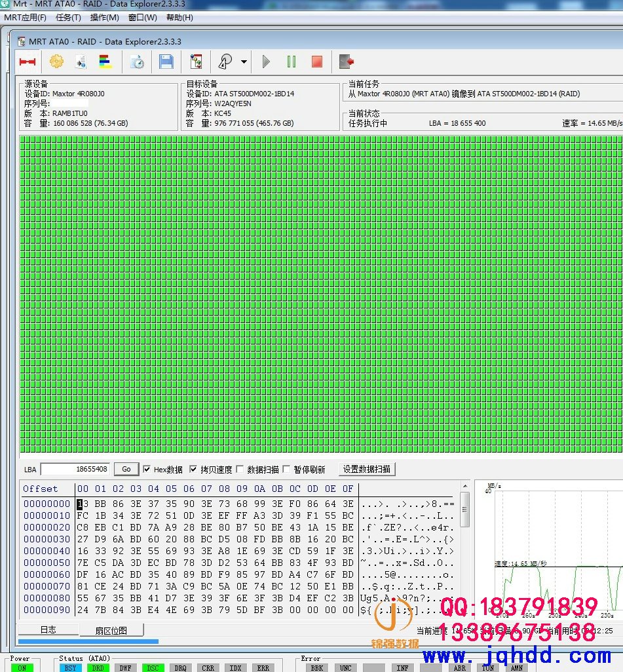Click the BBK error indicator

click(x=317, y=668)
